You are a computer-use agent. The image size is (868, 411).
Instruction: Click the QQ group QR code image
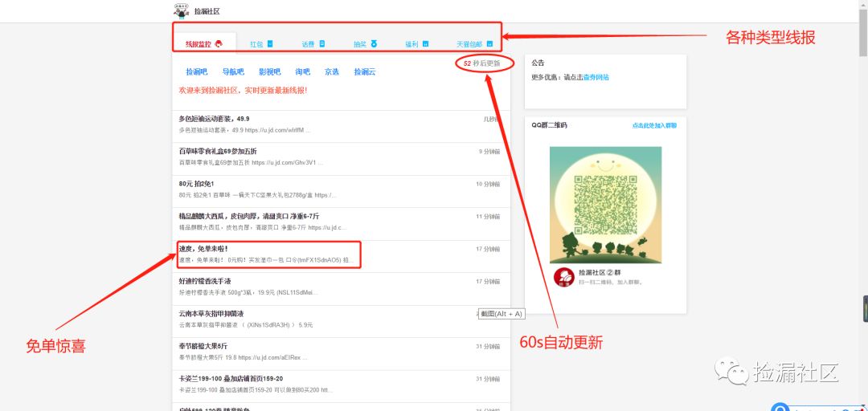tap(605, 205)
